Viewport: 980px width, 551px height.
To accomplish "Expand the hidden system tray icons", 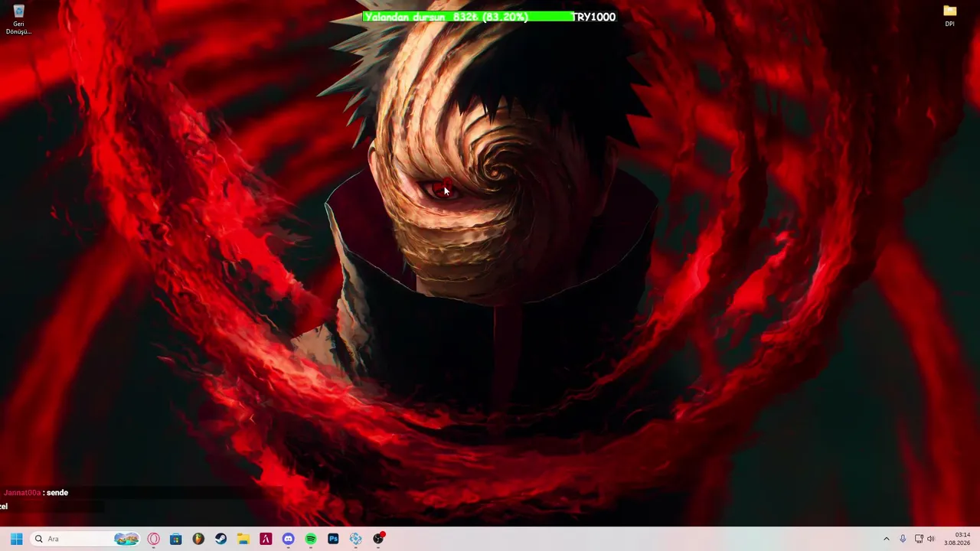I will 887,539.
